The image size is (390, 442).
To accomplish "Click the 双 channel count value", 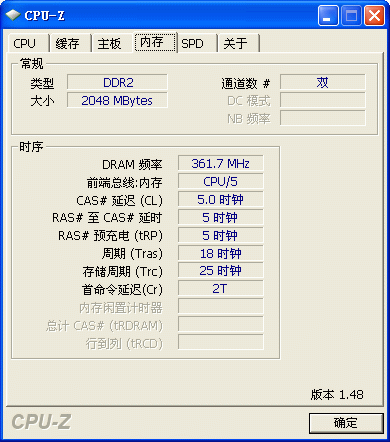I will coord(322,82).
